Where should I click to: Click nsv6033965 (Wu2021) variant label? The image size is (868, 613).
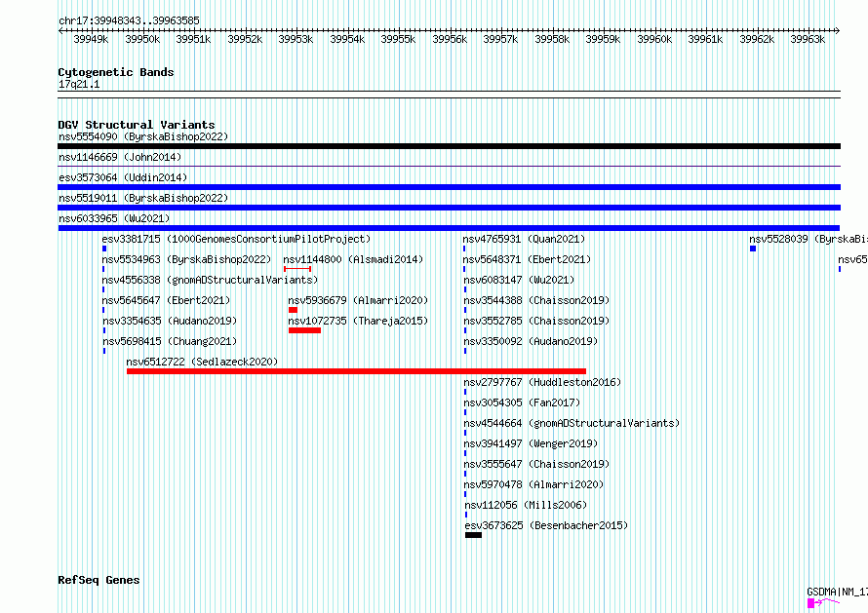[114, 218]
